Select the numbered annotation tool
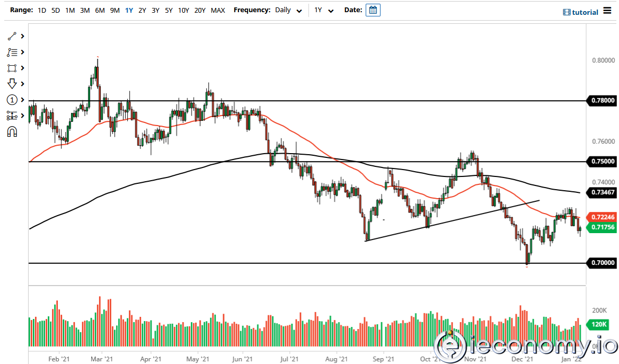The height and width of the screenshot is (364, 619). [x=12, y=100]
